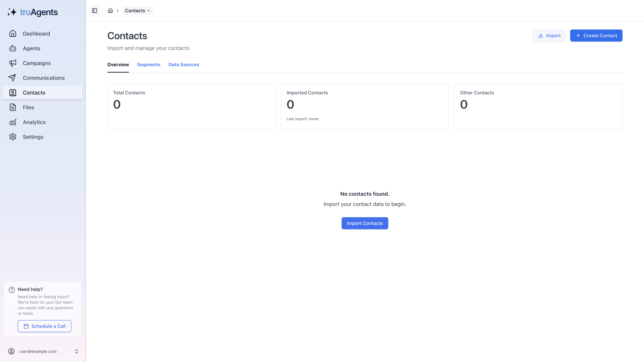Toggle the sidebar collapse button
This screenshot has height=362, width=644.
94,11
